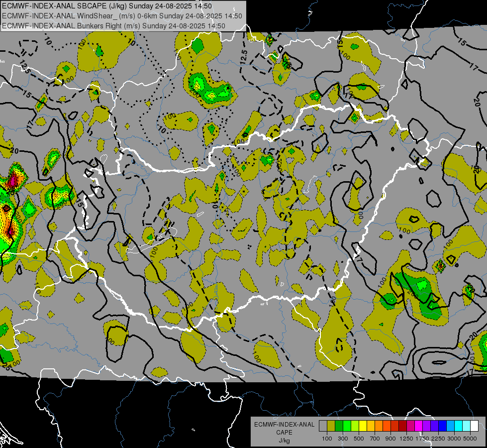Click the 1750 legend scale value
This screenshot has height=448, width=487.
pos(422,439)
